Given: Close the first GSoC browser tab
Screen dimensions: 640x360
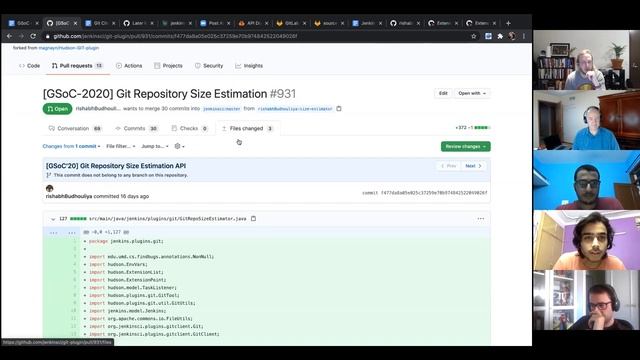Looking at the screenshot, I should [37, 23].
